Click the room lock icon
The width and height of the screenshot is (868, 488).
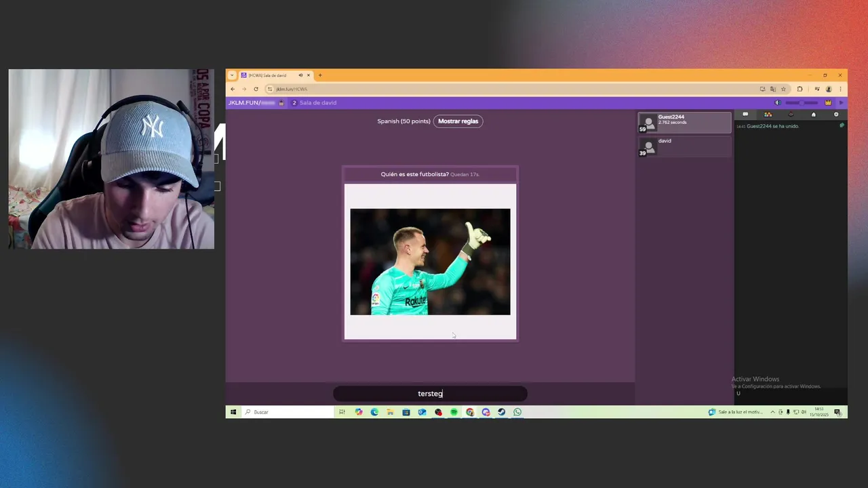pos(281,103)
